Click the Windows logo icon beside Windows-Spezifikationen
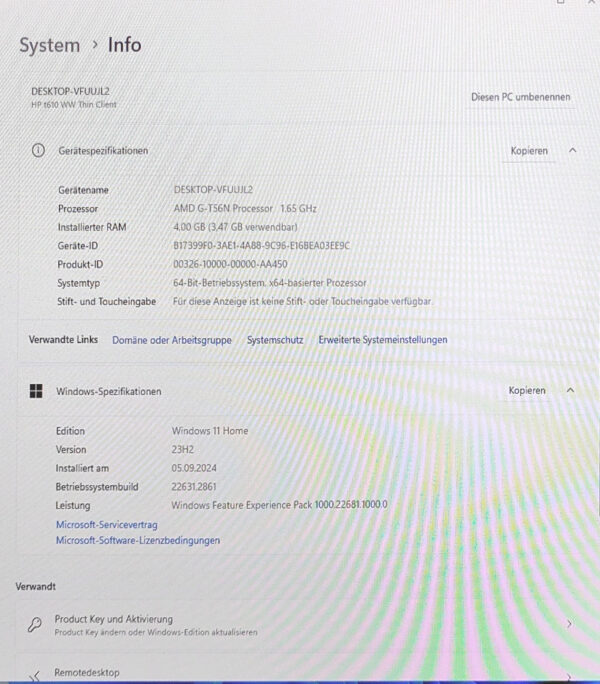The height and width of the screenshot is (684, 600). 36,391
